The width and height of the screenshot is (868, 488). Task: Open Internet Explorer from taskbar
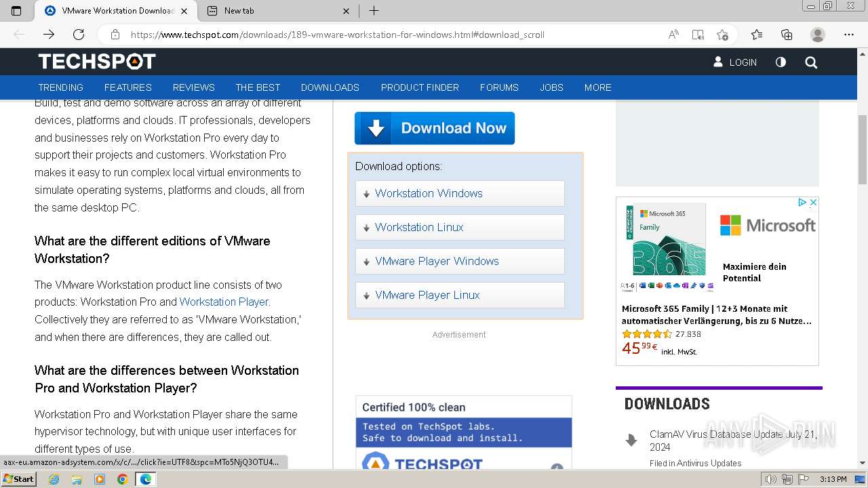(54, 479)
